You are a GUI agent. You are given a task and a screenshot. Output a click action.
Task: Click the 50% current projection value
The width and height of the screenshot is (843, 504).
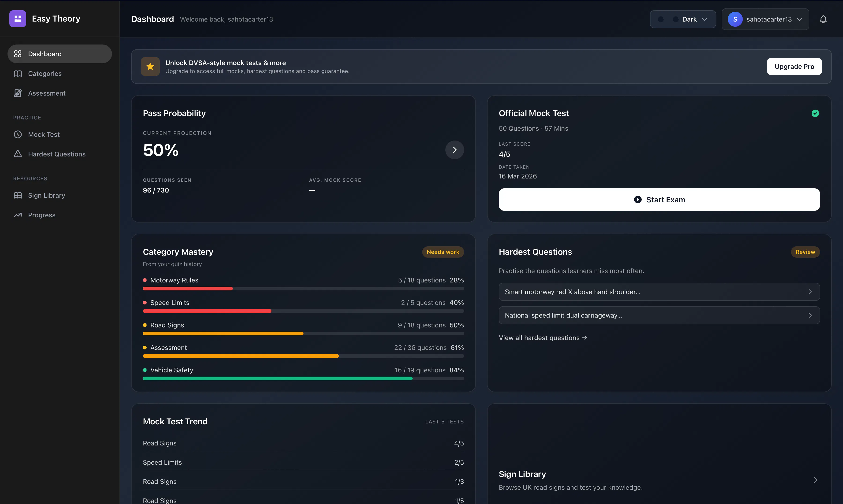coord(161,150)
